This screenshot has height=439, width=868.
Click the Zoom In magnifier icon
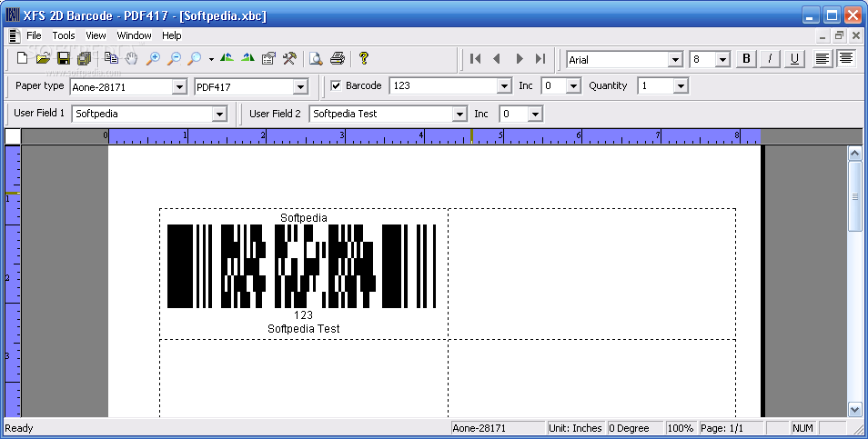(153, 58)
